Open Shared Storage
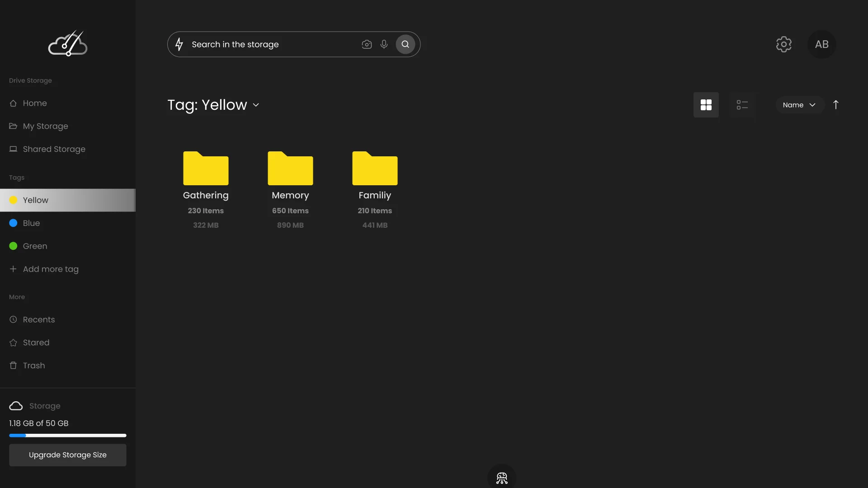The height and width of the screenshot is (488, 868). tap(68, 149)
